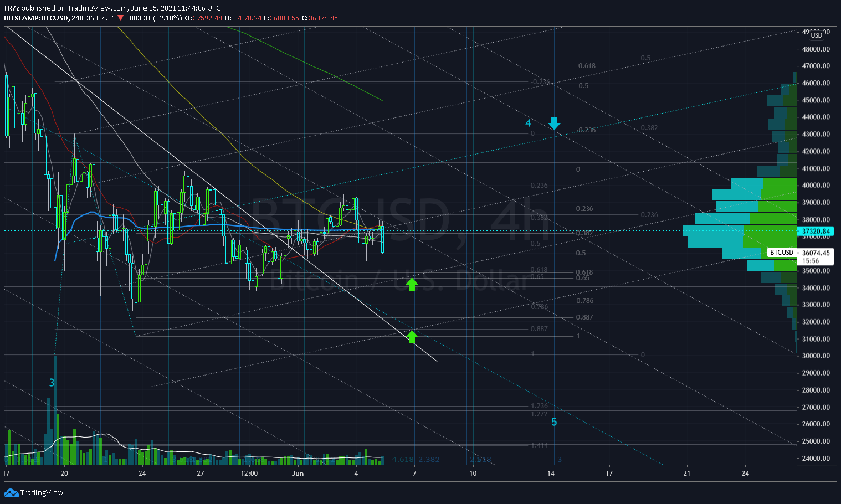
Task: Select the cyan wave label 4
Action: pos(529,123)
